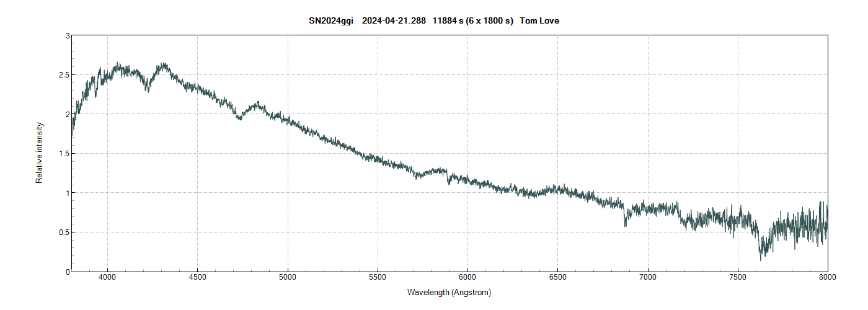Click the sharp absorption dip near 6870 Angstrom
This screenshot has height=310, width=868.
[625, 225]
